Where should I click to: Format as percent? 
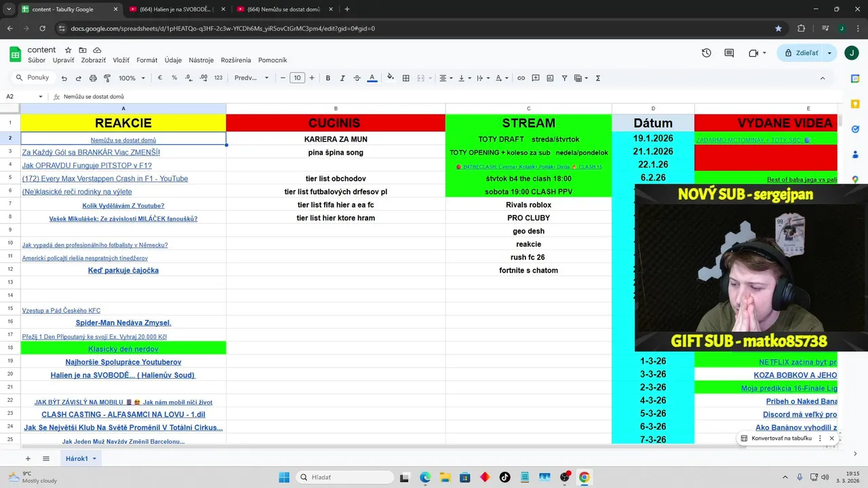[174, 78]
